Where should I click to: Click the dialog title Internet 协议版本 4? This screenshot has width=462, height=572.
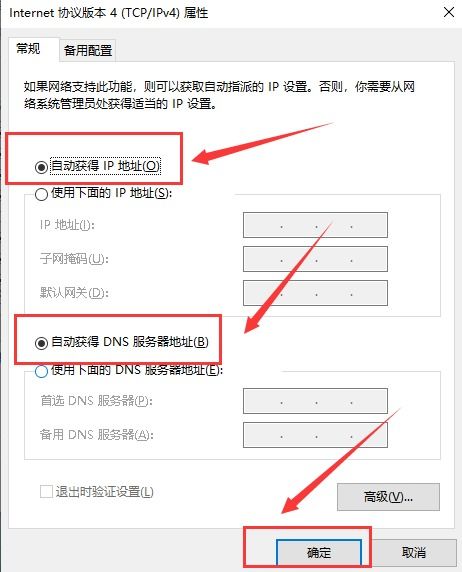108,13
